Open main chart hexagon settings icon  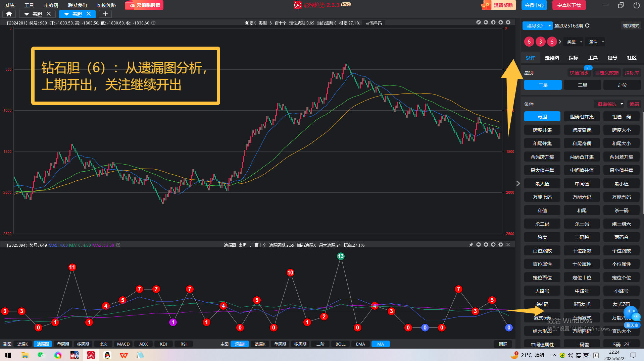pos(508,22)
